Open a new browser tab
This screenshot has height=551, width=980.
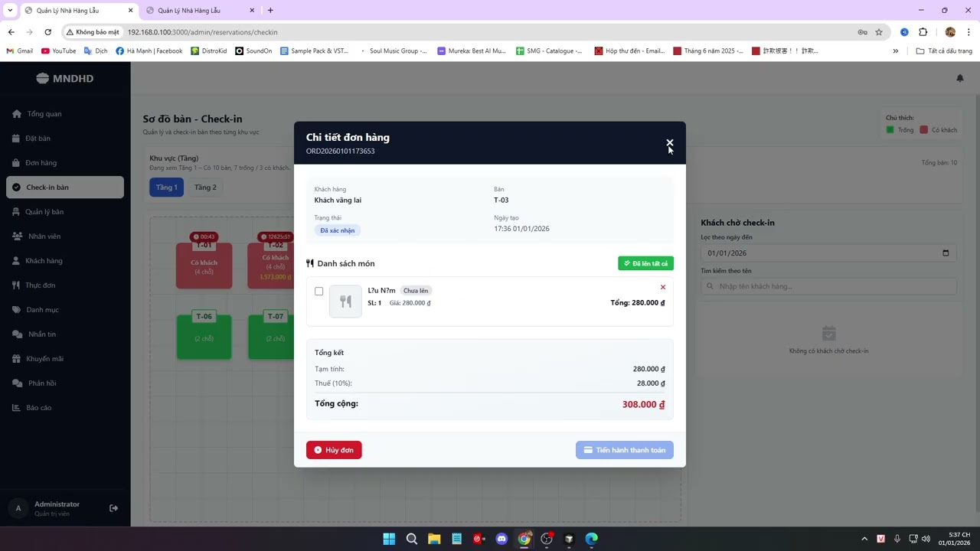click(x=270, y=11)
